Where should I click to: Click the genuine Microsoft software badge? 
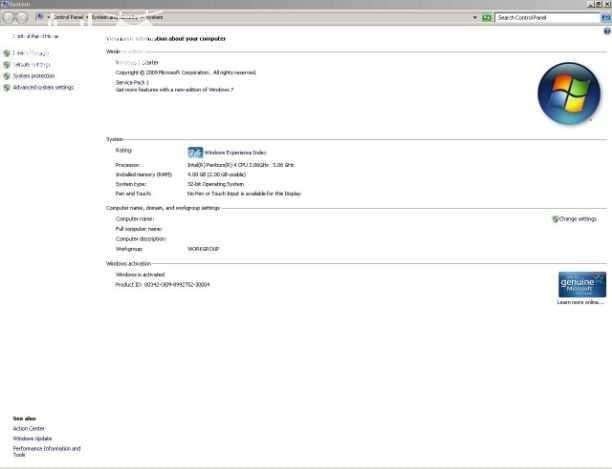pos(582,284)
